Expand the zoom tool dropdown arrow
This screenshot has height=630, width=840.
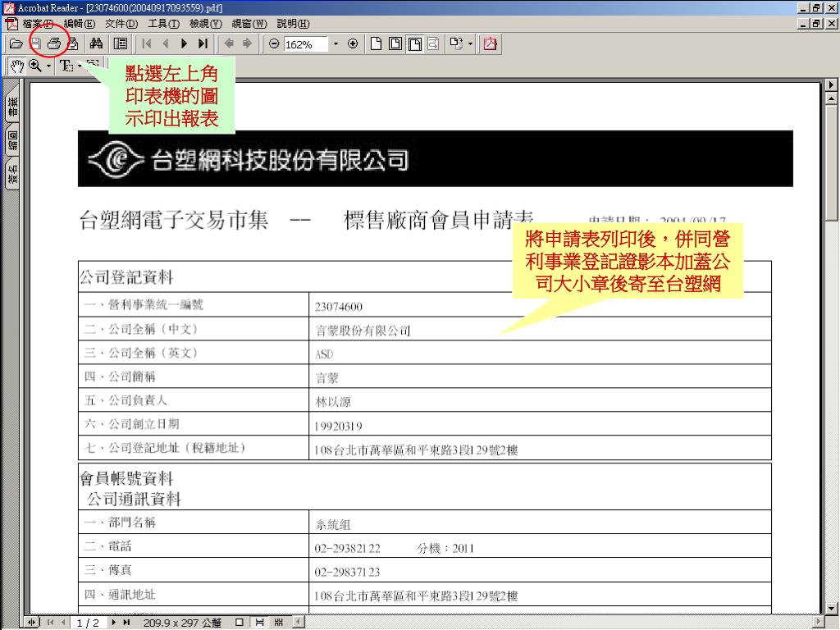pos(48,66)
